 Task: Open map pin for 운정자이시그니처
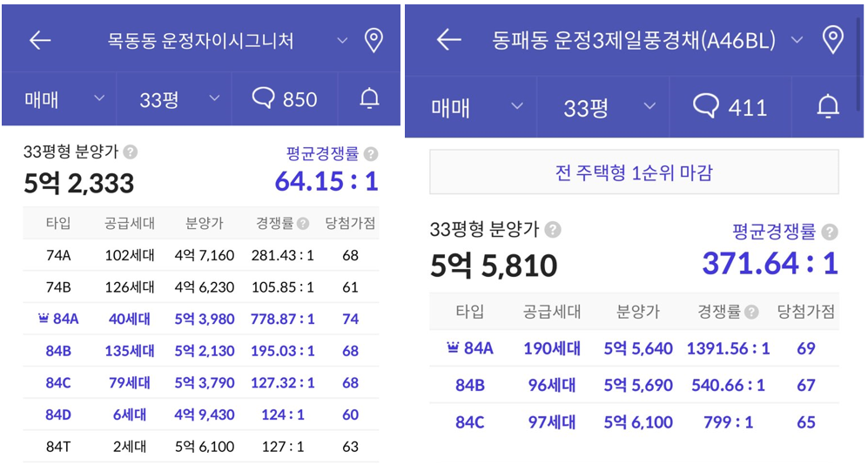point(373,40)
